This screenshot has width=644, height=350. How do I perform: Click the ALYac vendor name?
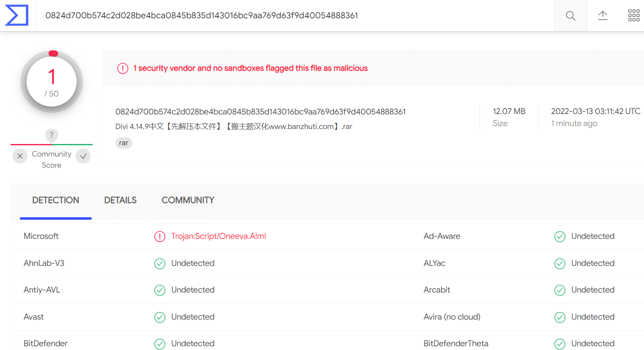(435, 263)
